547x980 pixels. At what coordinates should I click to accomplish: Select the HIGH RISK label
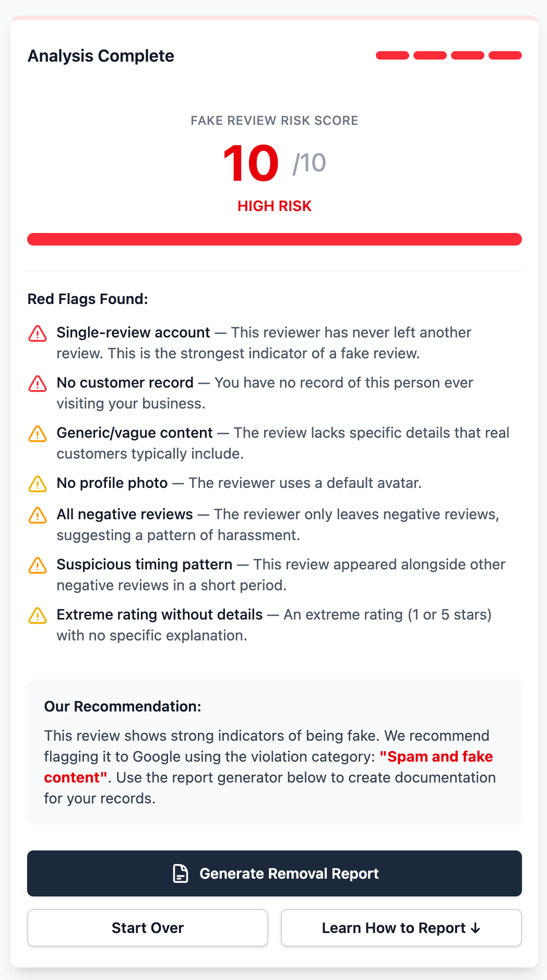pos(274,206)
